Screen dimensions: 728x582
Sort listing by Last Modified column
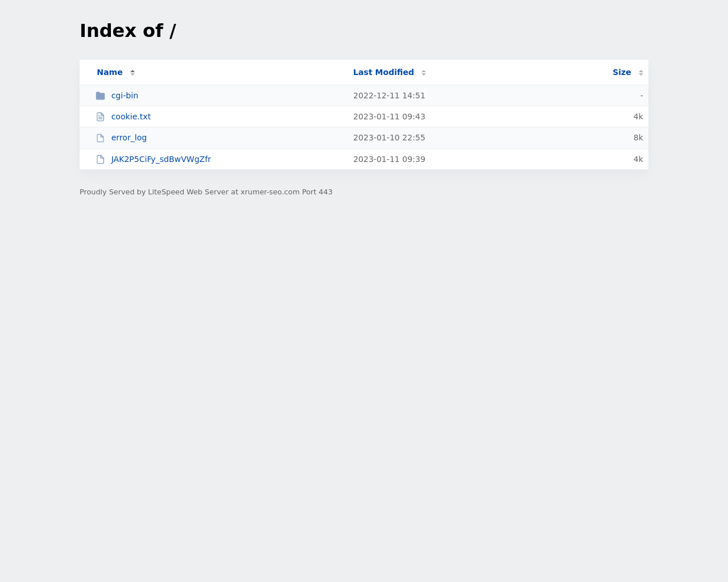383,72
